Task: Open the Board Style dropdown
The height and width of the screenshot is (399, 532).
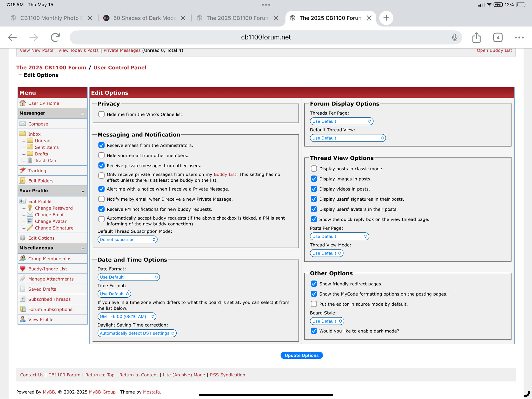Action: (327, 321)
